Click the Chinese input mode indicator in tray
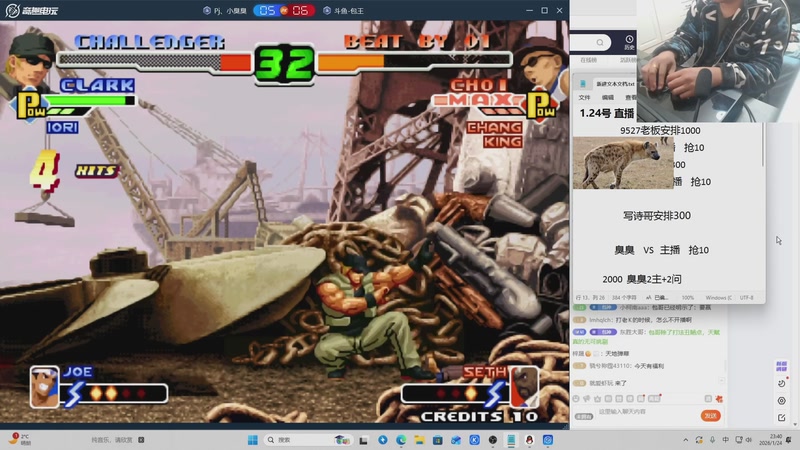 pos(726,440)
